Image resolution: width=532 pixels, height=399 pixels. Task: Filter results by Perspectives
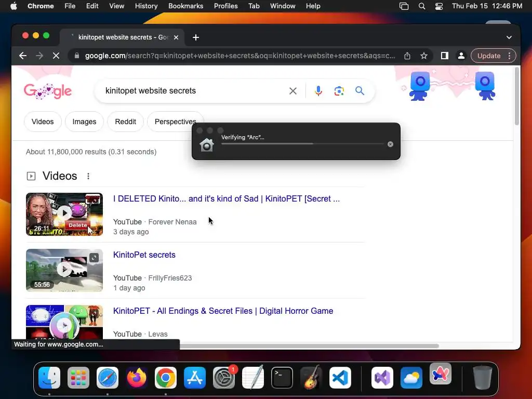tap(175, 122)
